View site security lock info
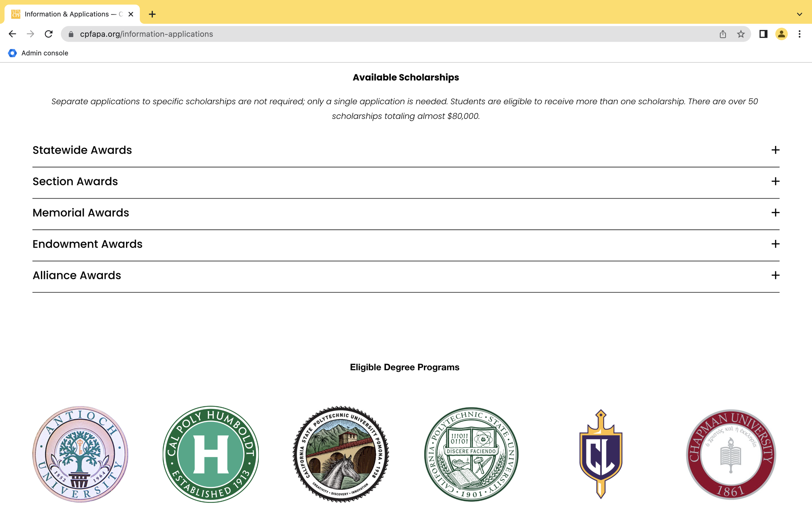 click(71, 34)
